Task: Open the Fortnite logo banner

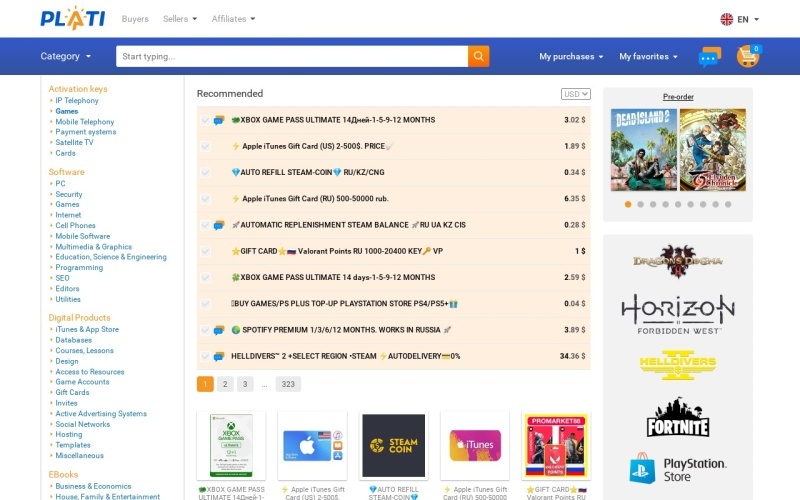Action: (x=678, y=417)
